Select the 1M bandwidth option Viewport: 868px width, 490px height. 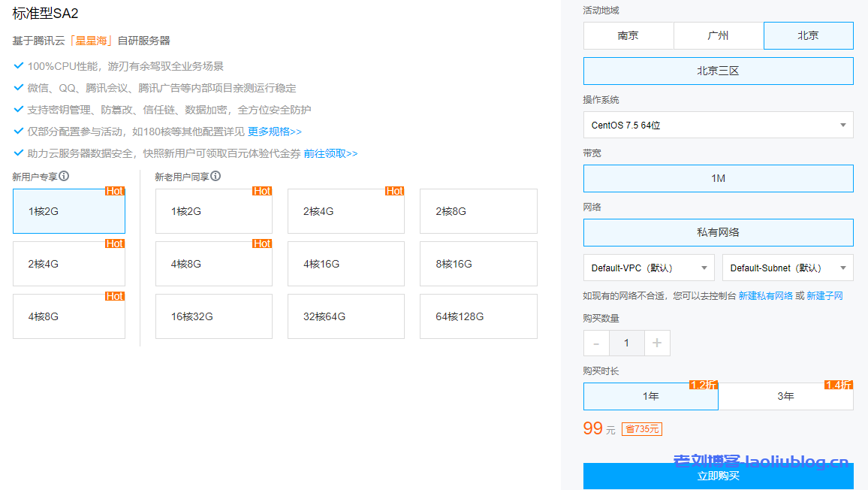(719, 179)
